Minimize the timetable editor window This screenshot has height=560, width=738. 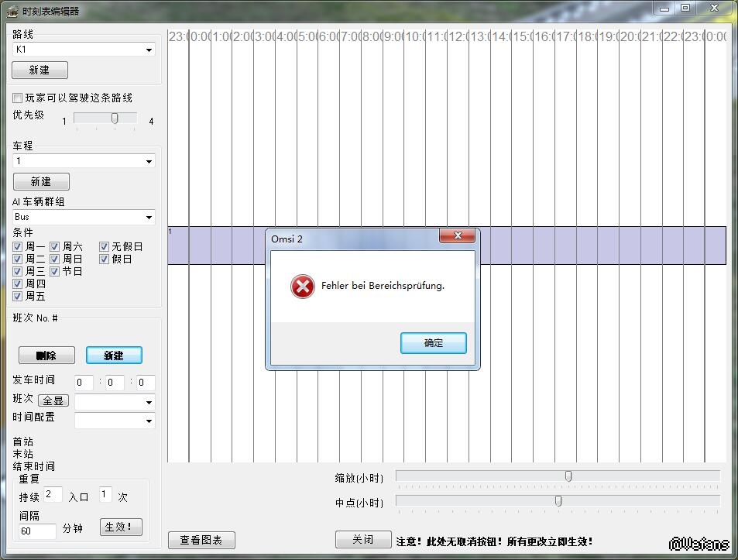pyautogui.click(x=664, y=9)
